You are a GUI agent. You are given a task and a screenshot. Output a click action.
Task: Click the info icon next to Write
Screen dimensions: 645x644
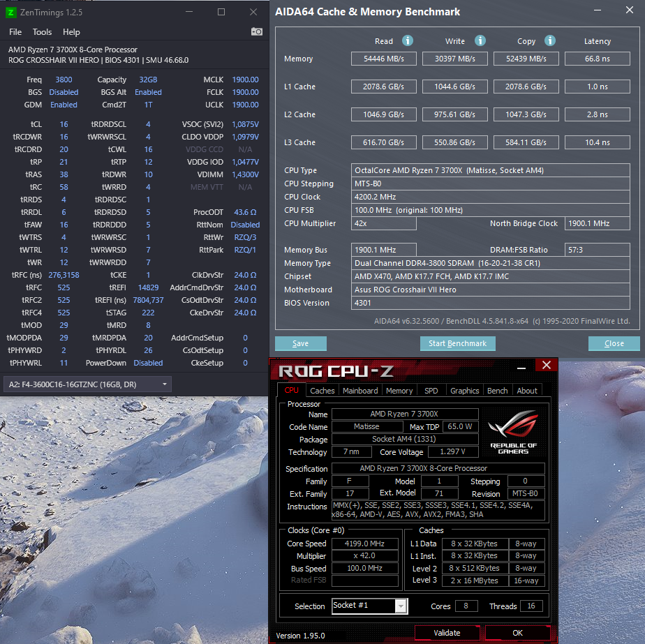(x=480, y=40)
